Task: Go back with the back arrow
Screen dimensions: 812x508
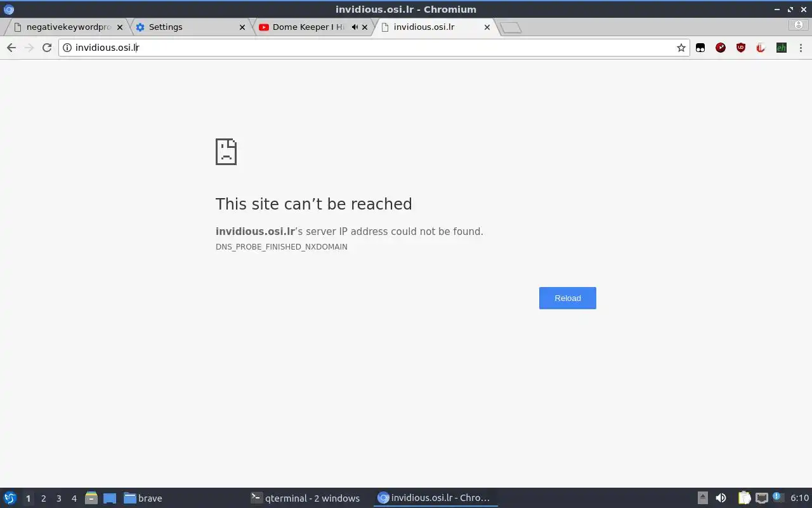Action: [11, 48]
